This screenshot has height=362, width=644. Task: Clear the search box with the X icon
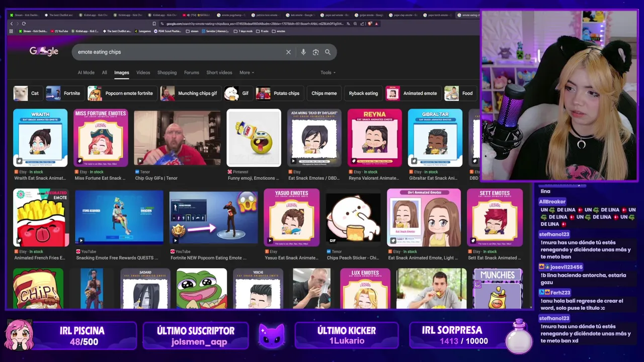click(x=288, y=52)
